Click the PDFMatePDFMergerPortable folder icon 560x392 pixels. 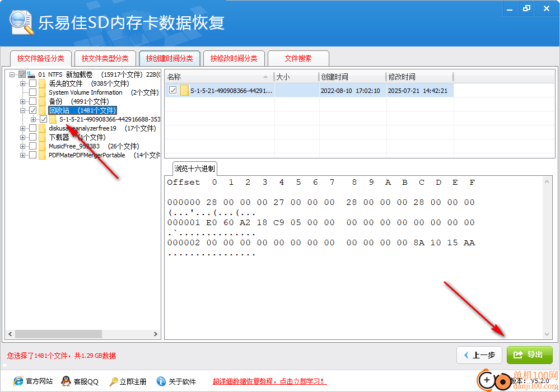click(x=43, y=155)
